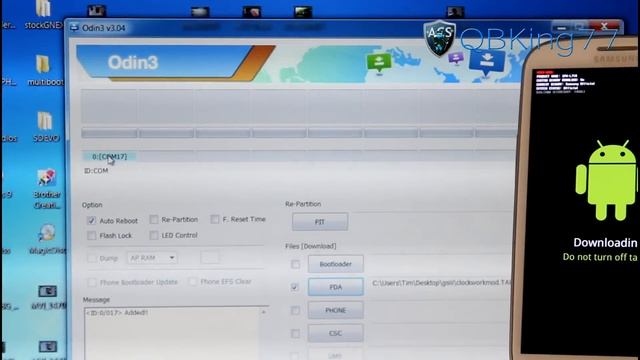Enable the Re-Partition checkbox
Image resolution: width=640 pixels, height=360 pixels.
pyautogui.click(x=153, y=220)
